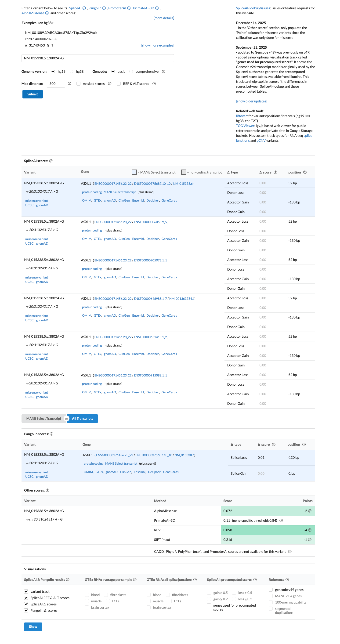Open ENST00000306058.9_5 transcript link

150,222
